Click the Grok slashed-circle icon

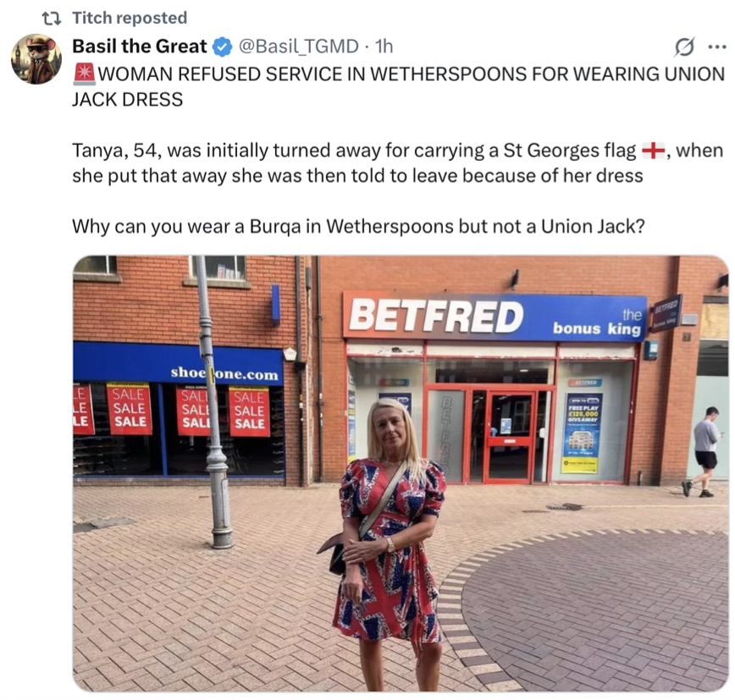(684, 47)
